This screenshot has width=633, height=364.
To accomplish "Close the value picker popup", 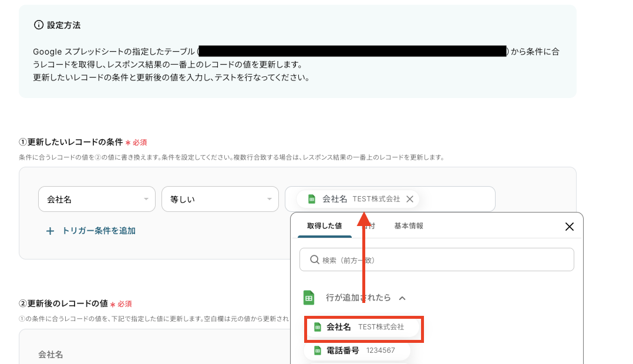I will pos(569,227).
